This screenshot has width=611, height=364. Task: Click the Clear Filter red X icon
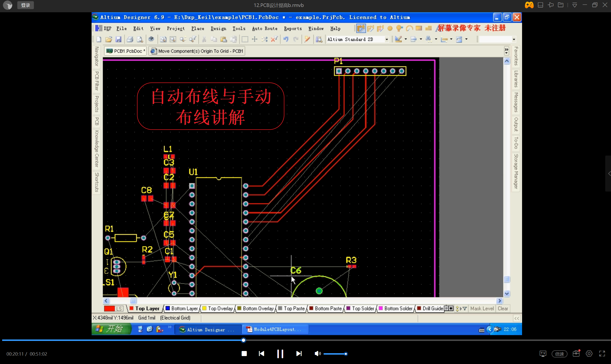[x=274, y=39]
